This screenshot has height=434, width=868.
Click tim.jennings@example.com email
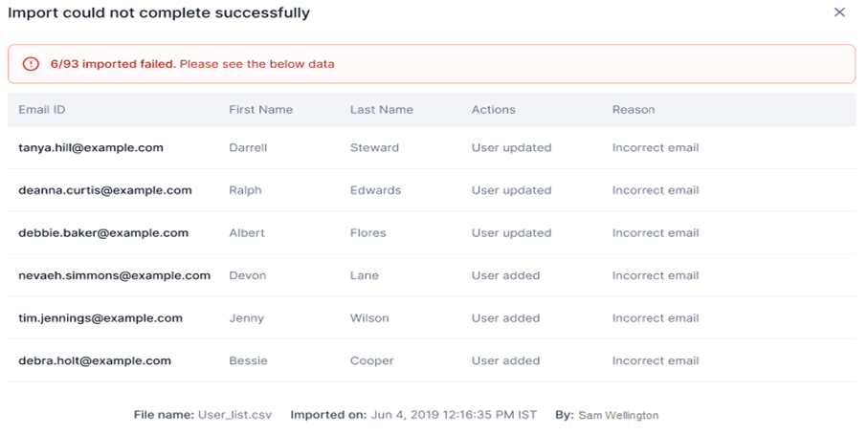coord(100,318)
